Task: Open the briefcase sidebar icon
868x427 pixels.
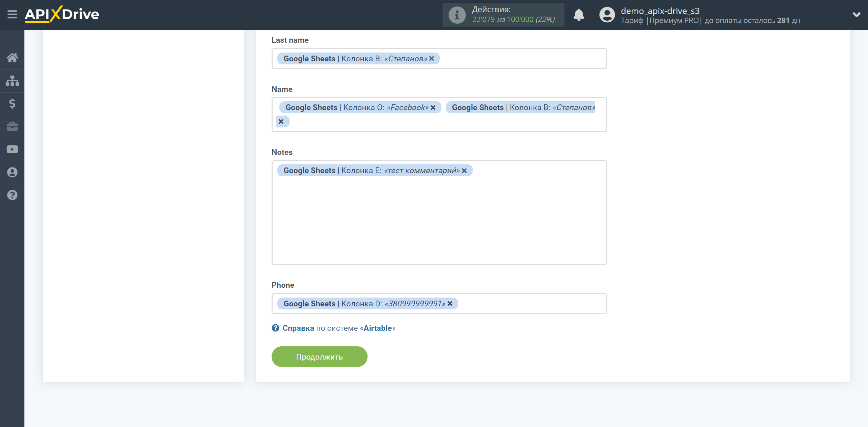Action: (x=12, y=126)
